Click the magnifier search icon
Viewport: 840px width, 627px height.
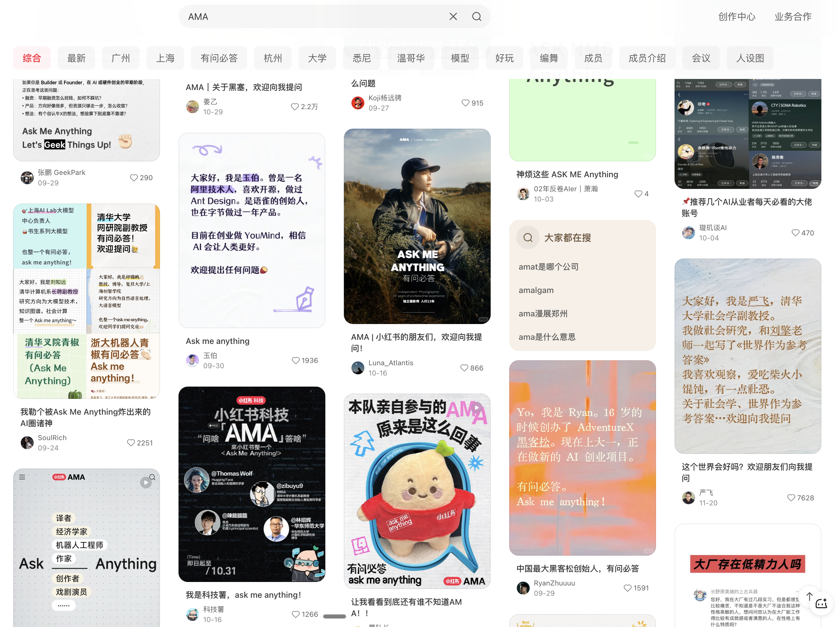tap(476, 17)
